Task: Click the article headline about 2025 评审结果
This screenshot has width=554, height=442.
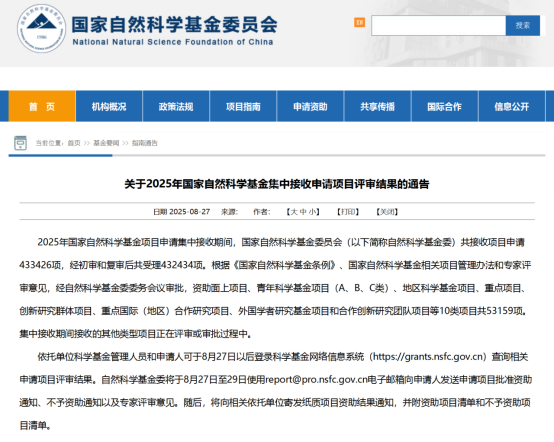Action: pyautogui.click(x=277, y=184)
